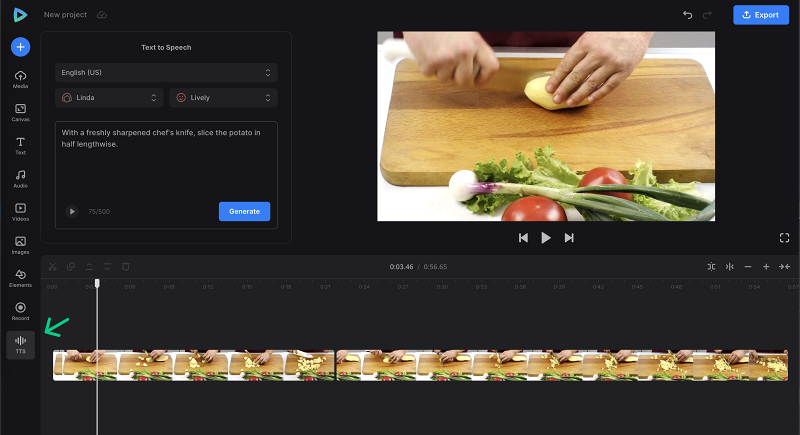Open the Elements panel
The image size is (800, 435).
[20, 278]
